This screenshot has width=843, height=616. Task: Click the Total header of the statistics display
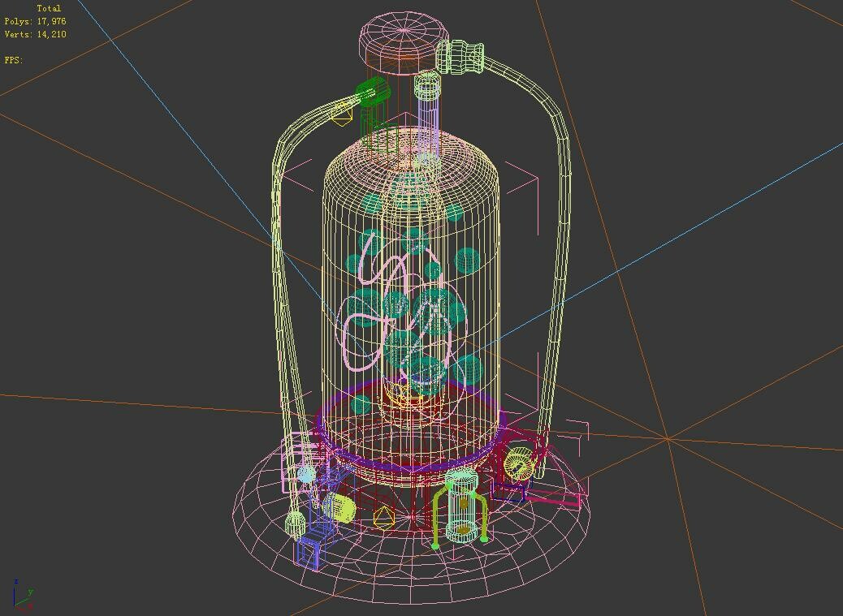click(49, 8)
